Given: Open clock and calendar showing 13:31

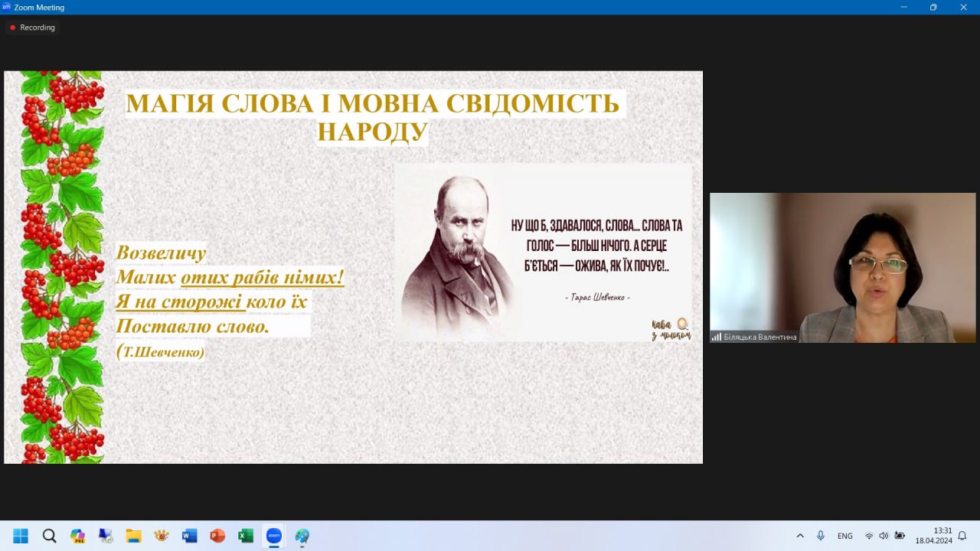Looking at the screenshot, I should tap(933, 536).
